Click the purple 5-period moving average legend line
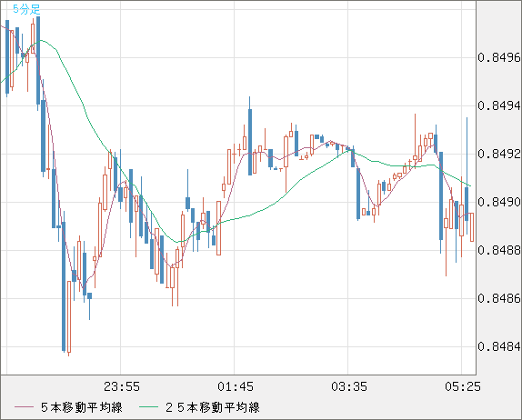Image resolution: width=522 pixels, height=420 pixels. 24,407
